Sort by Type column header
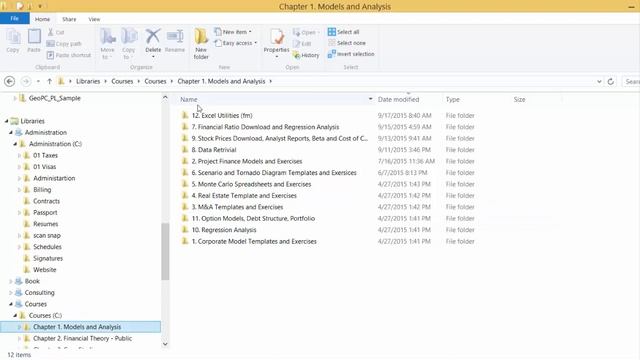This screenshot has width=640, height=360. point(453,99)
